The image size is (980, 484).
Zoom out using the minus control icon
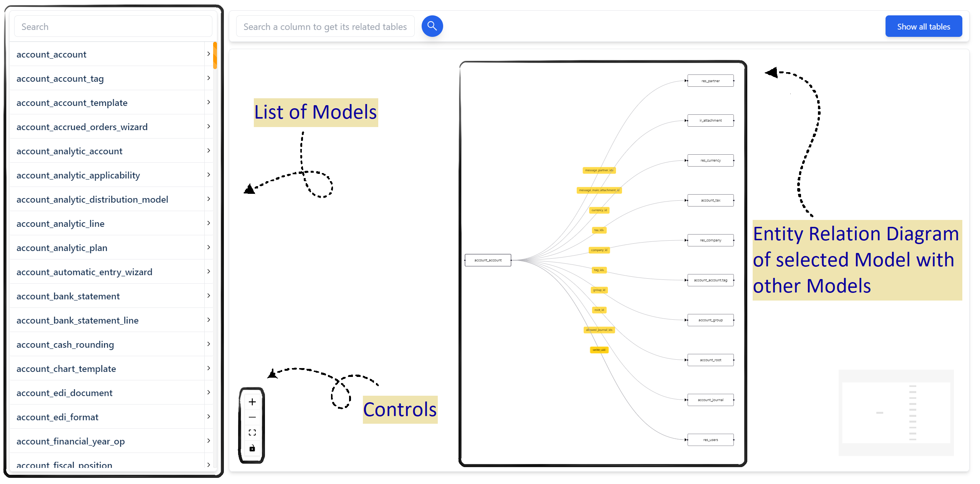click(x=252, y=417)
